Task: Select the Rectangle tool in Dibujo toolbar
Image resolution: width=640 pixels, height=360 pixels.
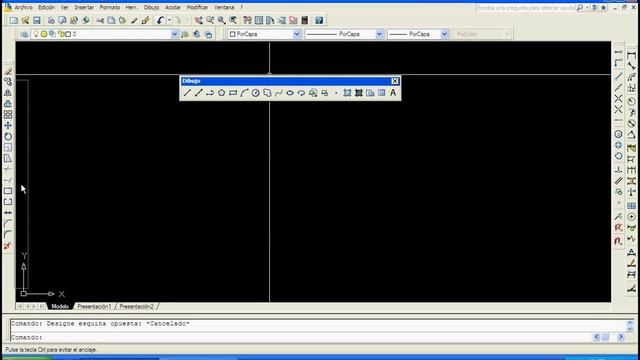Action: [233, 93]
